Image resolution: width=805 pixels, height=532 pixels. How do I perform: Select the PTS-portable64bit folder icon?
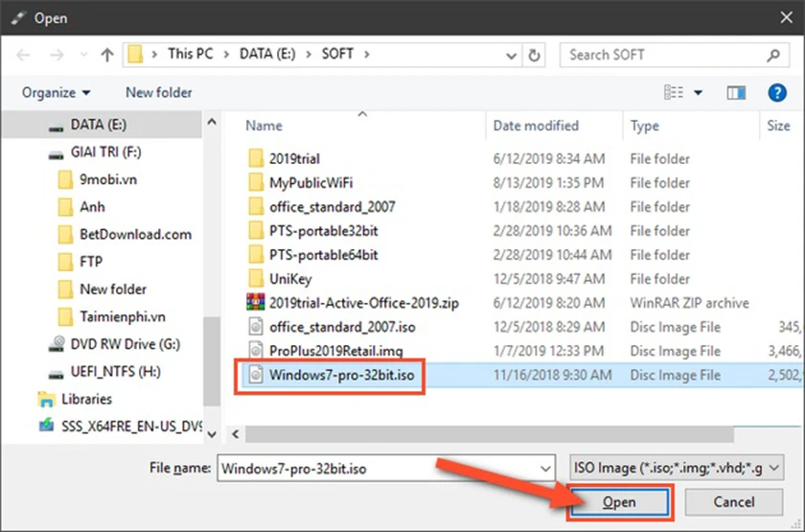pos(256,255)
